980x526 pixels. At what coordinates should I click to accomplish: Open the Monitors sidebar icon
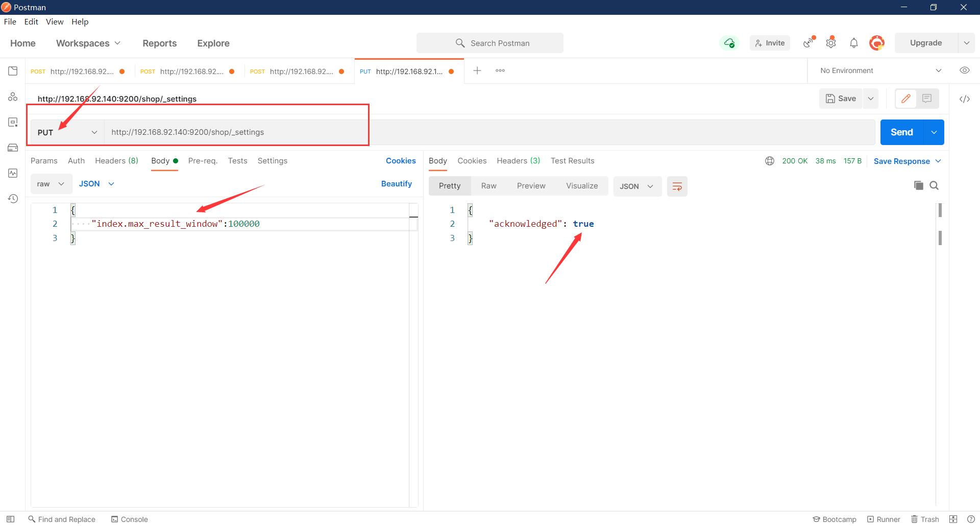tap(13, 173)
